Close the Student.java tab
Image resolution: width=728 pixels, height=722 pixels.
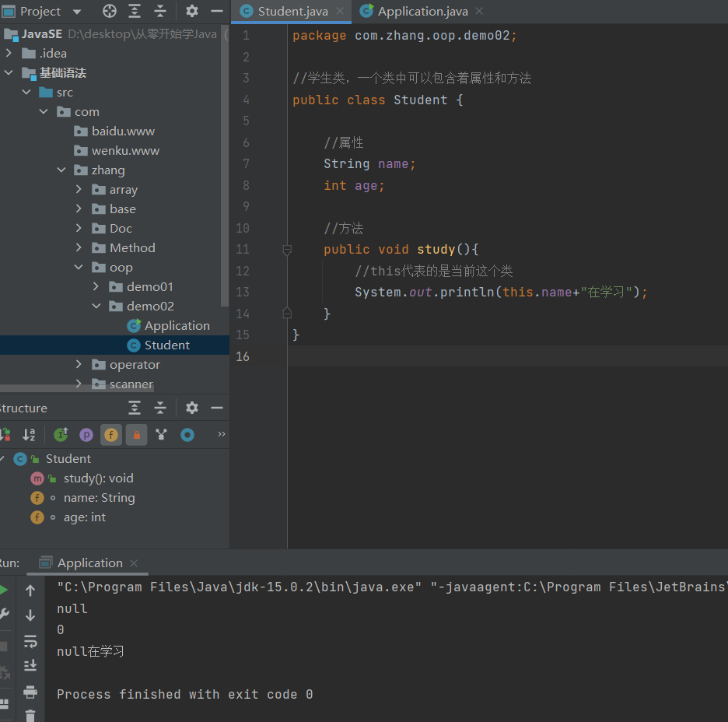tap(340, 11)
